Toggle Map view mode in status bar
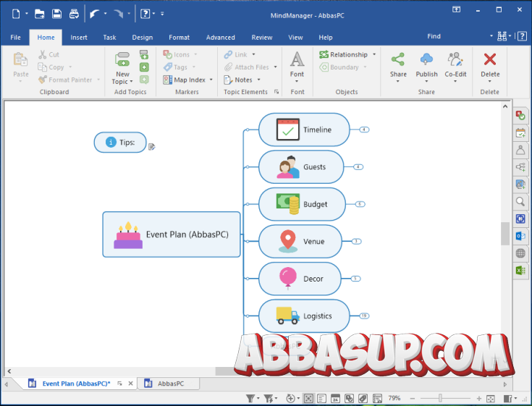The width and height of the screenshot is (532, 406). 308,398
